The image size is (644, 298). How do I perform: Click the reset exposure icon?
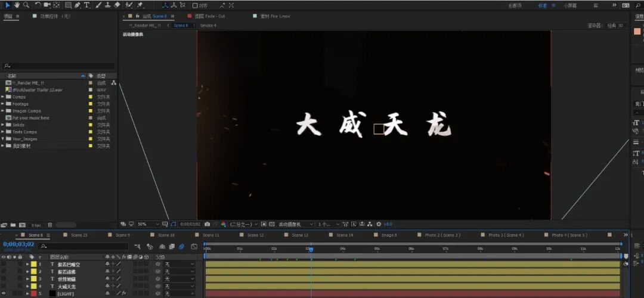[379, 224]
